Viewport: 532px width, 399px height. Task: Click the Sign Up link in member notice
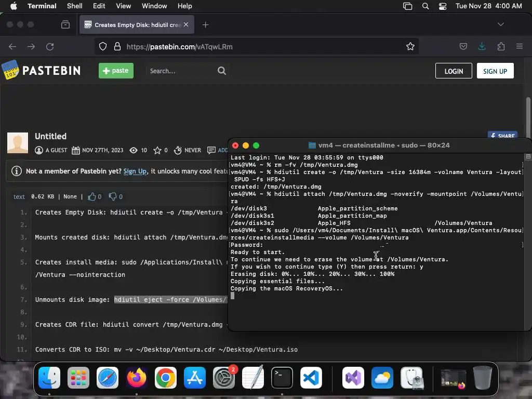135,171
